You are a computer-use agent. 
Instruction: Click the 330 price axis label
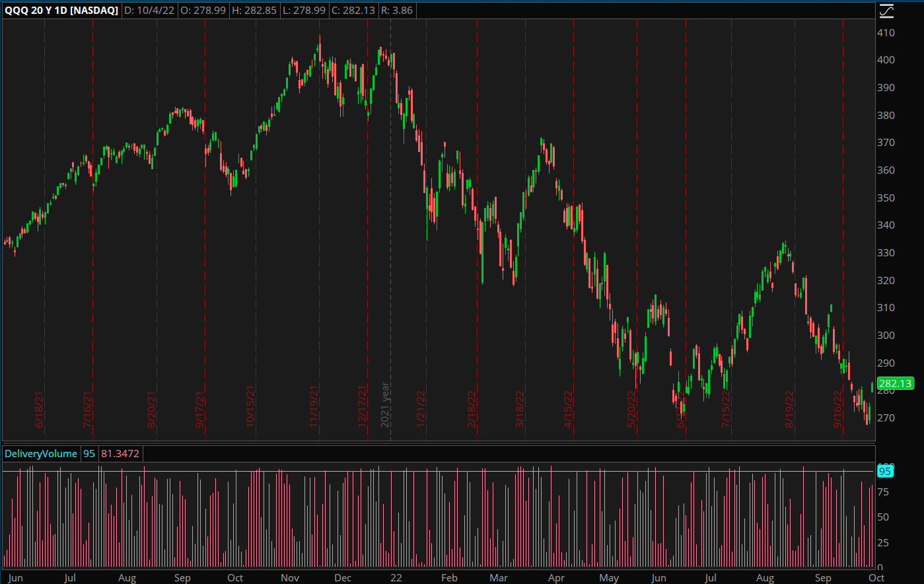[886, 252]
